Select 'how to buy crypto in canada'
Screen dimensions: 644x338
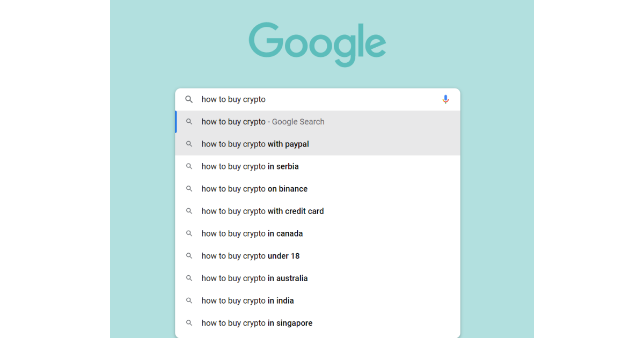(252, 233)
